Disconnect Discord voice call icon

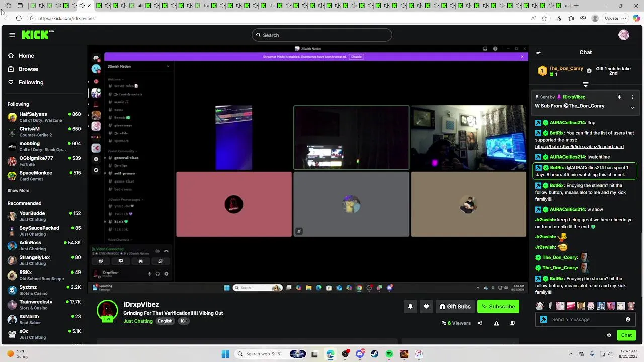(x=166, y=251)
